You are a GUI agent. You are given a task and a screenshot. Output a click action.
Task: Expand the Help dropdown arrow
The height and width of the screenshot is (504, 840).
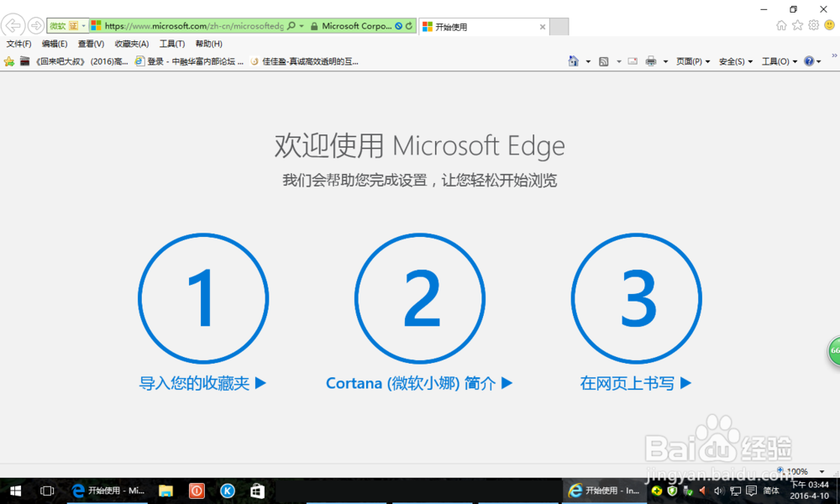(x=818, y=61)
